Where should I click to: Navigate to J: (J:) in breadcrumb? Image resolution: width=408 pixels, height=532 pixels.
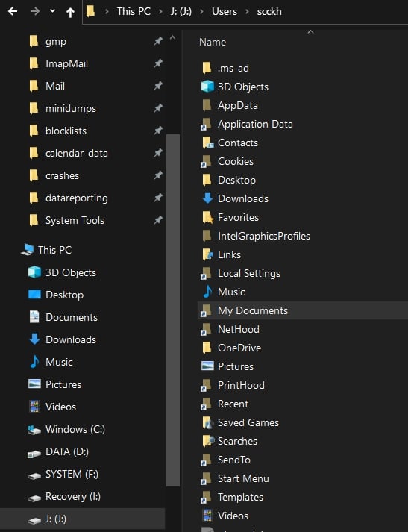pyautogui.click(x=181, y=11)
